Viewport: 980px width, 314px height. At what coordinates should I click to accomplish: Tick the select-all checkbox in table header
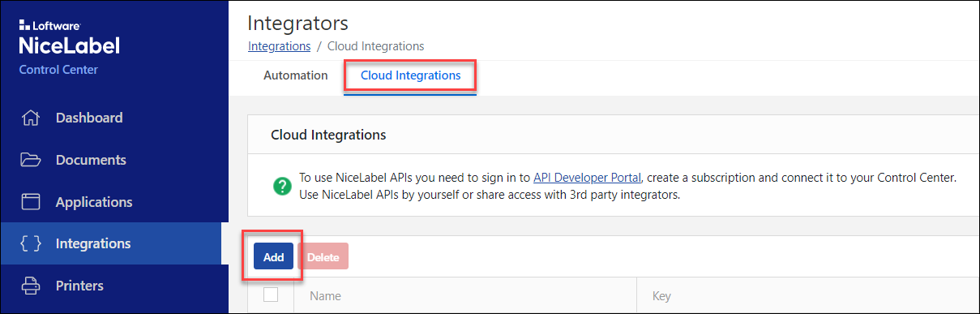pos(271,295)
